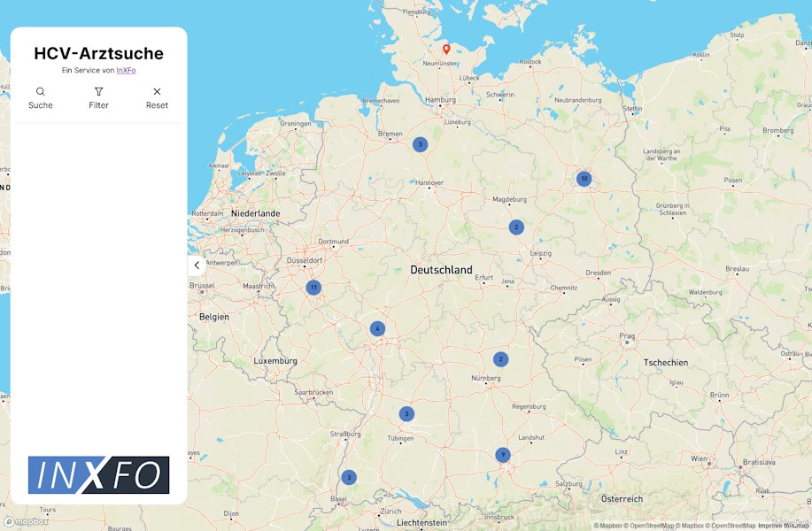Click the cluster showing 9 near München
This screenshot has width=812, height=531.
pyautogui.click(x=502, y=454)
